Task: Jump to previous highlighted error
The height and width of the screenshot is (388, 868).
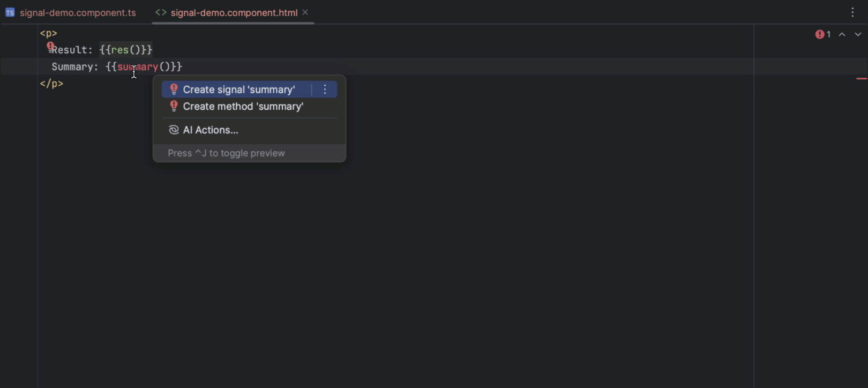Action: coord(842,34)
